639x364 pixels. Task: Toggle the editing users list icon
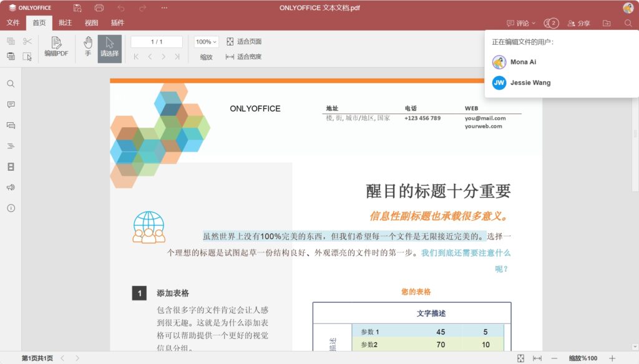coord(551,23)
